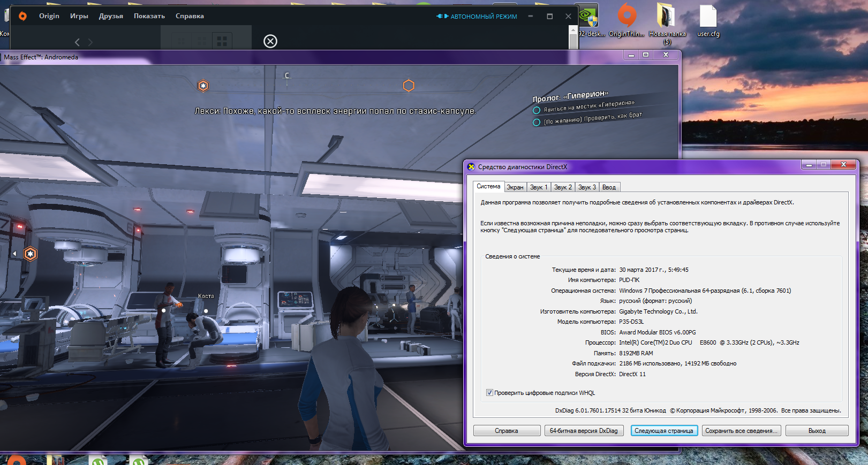868x465 pixels.
Task: Open the Показать menu in Origin
Action: (x=149, y=16)
